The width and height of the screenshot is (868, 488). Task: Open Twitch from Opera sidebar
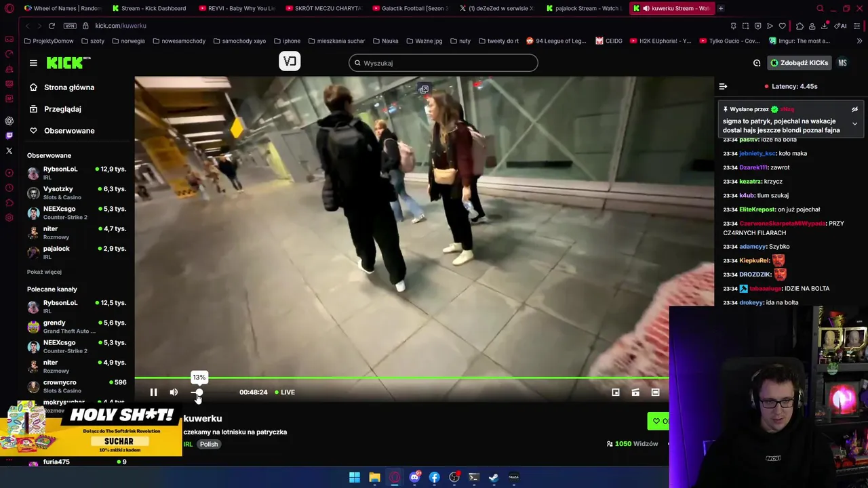[x=9, y=136]
